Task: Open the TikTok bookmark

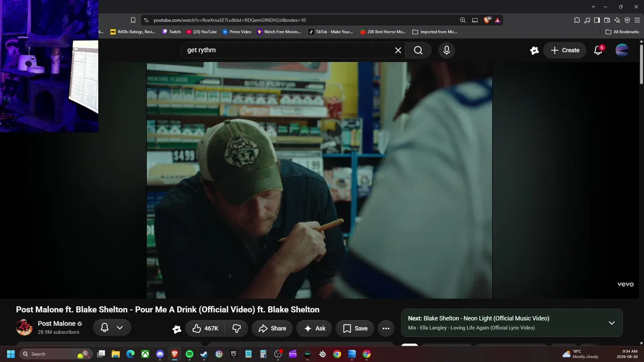Action: coord(331,32)
